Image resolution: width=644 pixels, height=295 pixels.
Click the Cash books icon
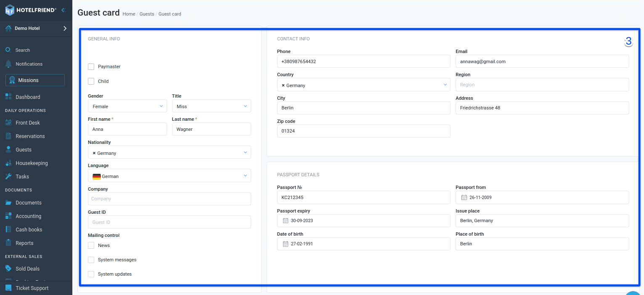click(8, 229)
